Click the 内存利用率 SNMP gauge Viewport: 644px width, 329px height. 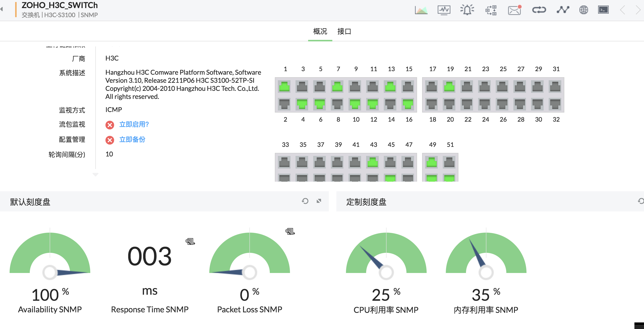pyautogui.click(x=486, y=254)
